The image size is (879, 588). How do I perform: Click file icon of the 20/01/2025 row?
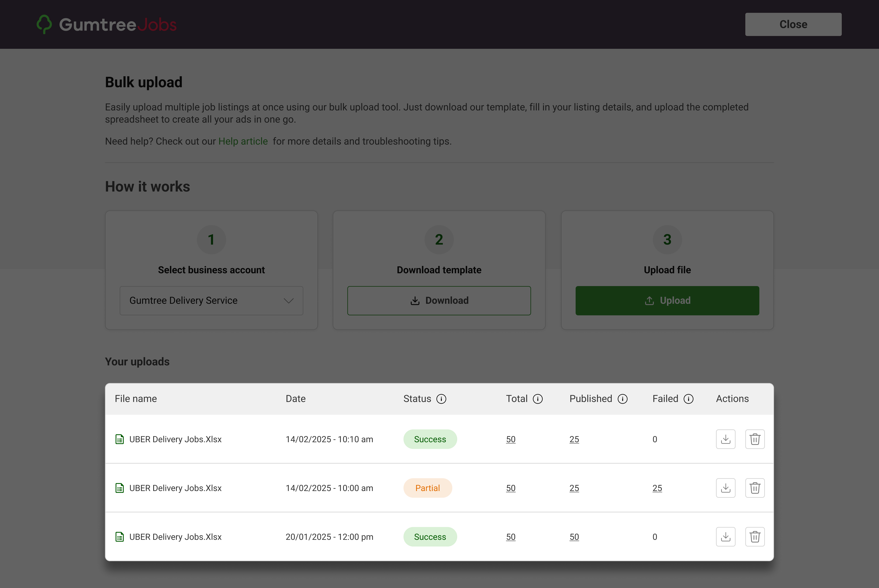pyautogui.click(x=120, y=537)
